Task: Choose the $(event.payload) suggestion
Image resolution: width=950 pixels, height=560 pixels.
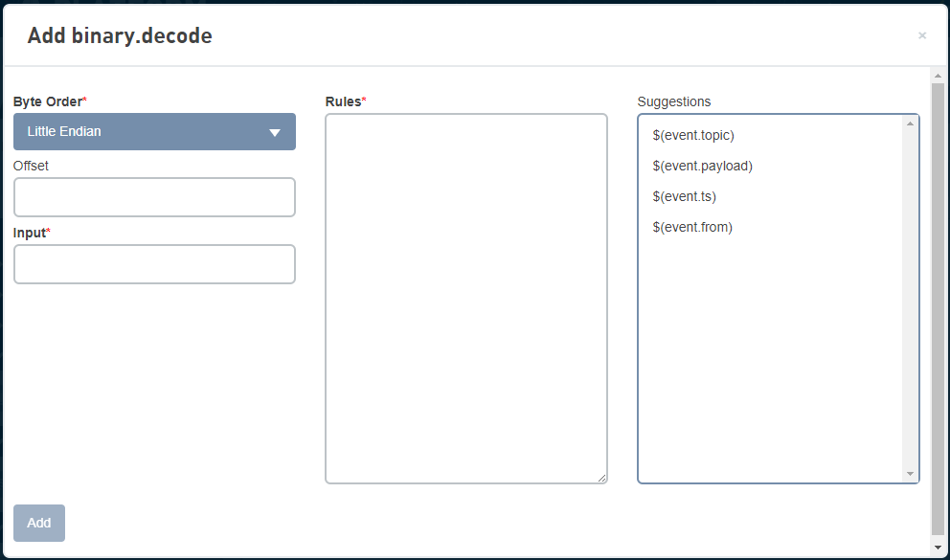Action: (703, 166)
